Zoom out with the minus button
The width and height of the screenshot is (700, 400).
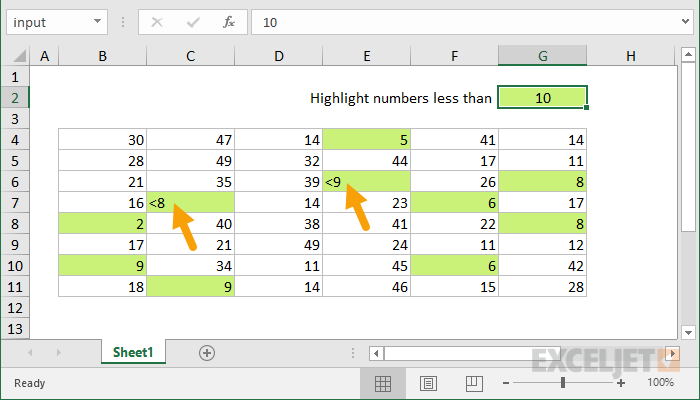(x=505, y=383)
